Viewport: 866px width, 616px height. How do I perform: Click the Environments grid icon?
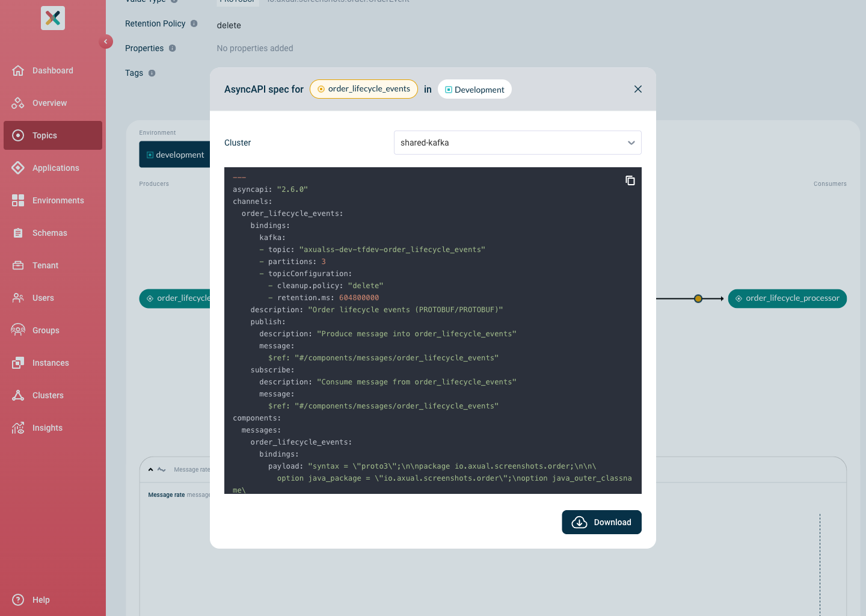(x=18, y=200)
